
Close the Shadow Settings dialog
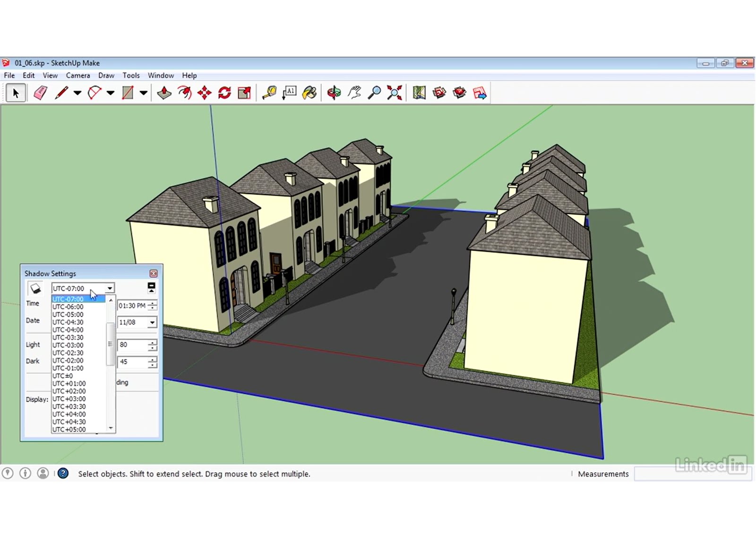pyautogui.click(x=154, y=273)
